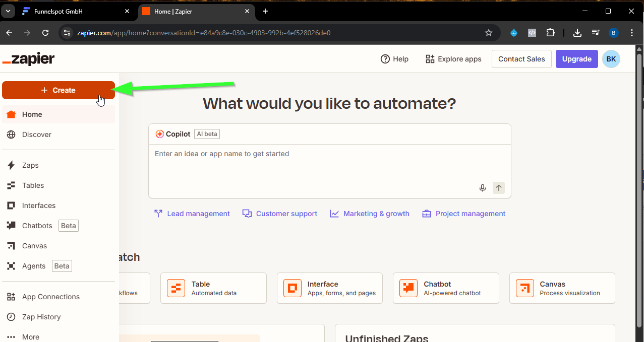Click the zapier.com address bar URL
The width and height of the screenshot is (644, 342).
coord(204,33)
